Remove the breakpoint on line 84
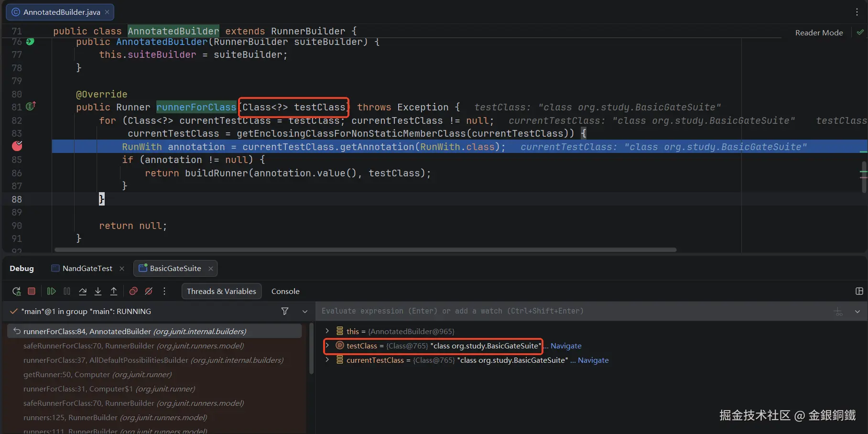 pyautogui.click(x=17, y=146)
